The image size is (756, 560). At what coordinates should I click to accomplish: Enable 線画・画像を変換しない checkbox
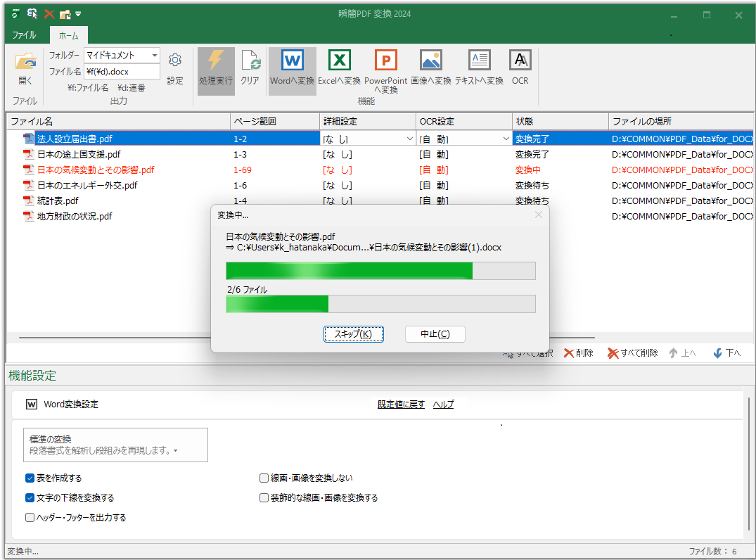(x=264, y=478)
